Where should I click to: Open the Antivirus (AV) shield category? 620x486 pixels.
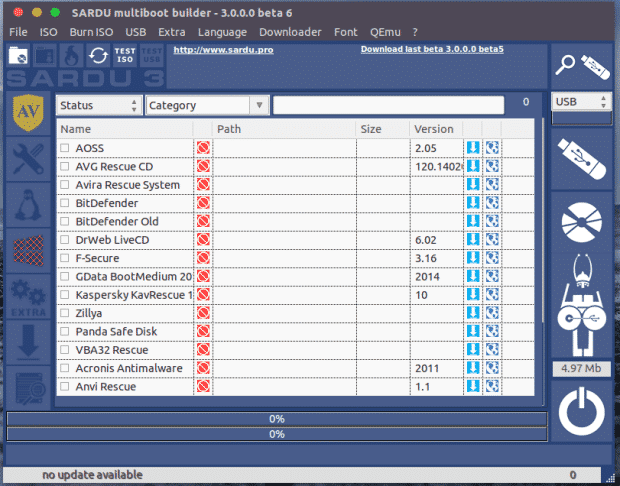point(28,113)
